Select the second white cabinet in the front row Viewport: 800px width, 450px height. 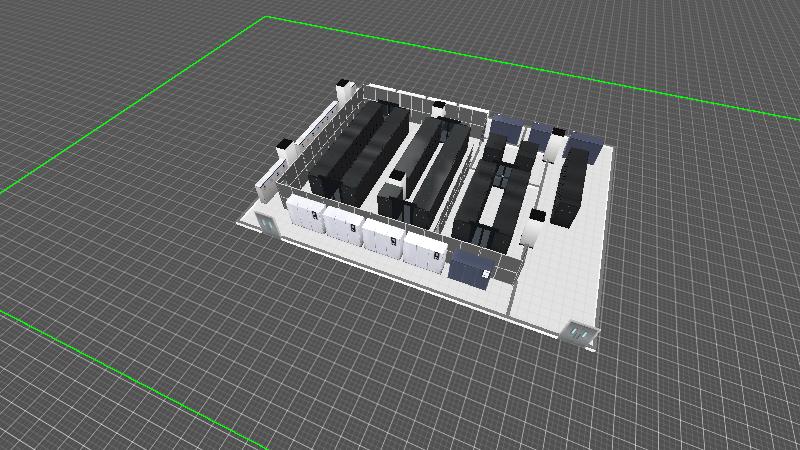click(x=342, y=225)
